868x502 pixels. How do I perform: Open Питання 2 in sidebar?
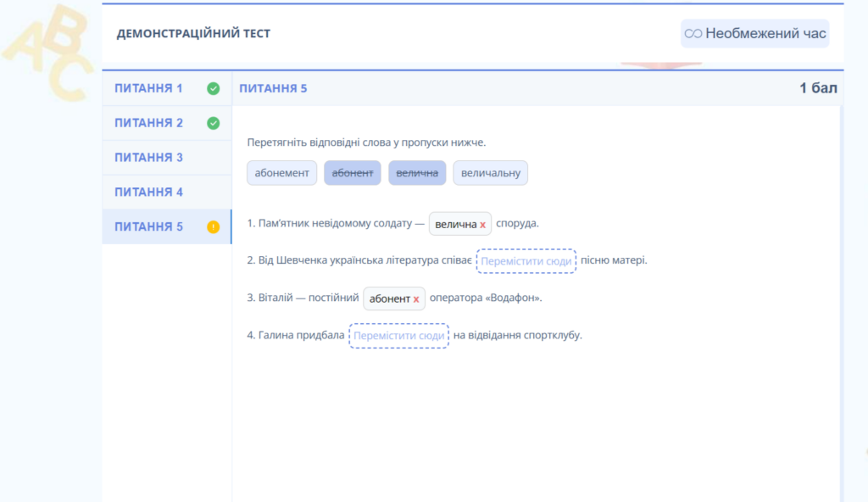point(149,123)
